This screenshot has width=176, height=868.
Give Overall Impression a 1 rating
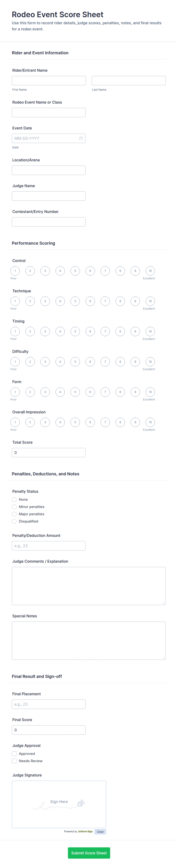click(15, 422)
